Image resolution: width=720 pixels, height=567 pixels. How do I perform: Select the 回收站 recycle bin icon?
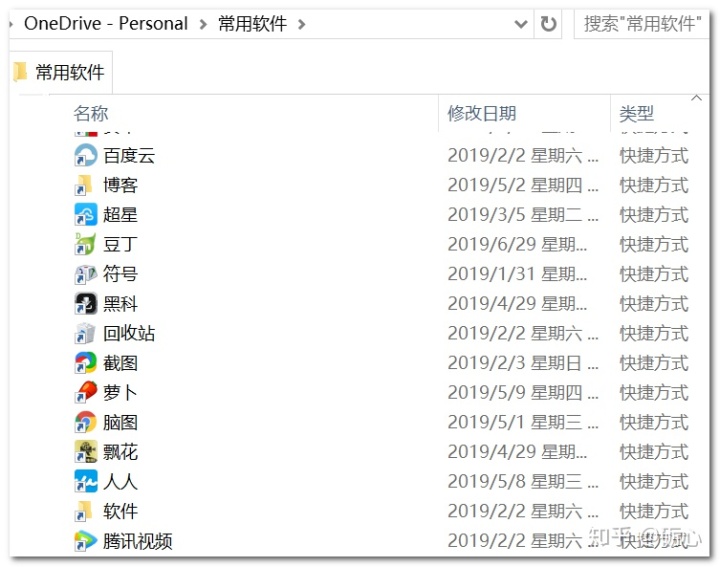coord(86,333)
